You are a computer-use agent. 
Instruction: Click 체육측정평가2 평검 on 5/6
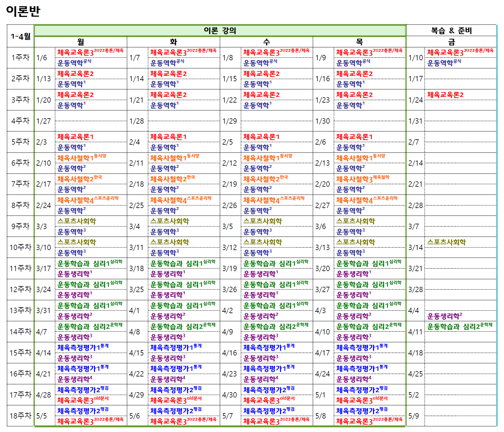point(176,411)
